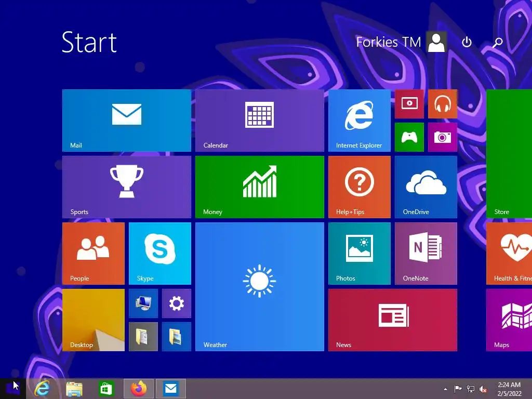
Task: Open the Search magnifier button
Action: tap(497, 43)
